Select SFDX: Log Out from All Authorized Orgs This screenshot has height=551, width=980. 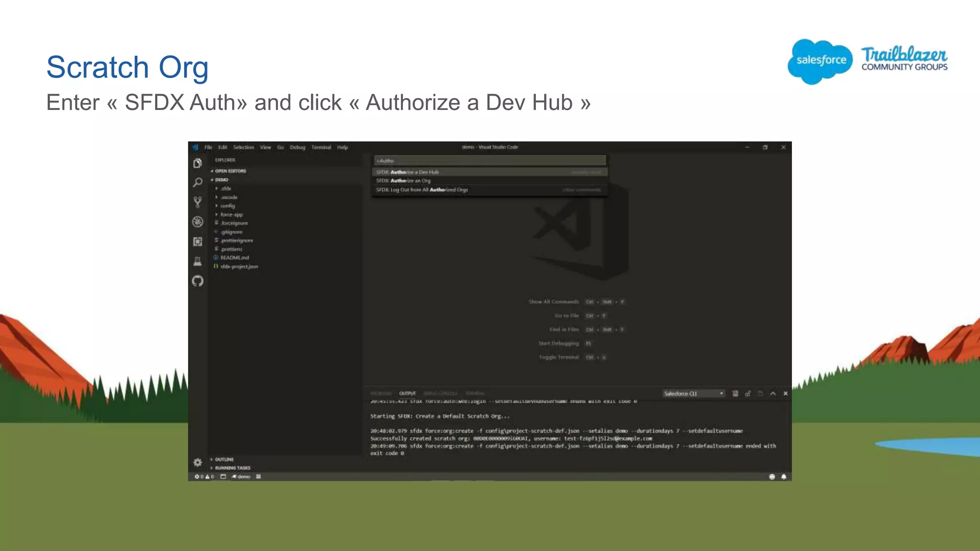(x=490, y=190)
